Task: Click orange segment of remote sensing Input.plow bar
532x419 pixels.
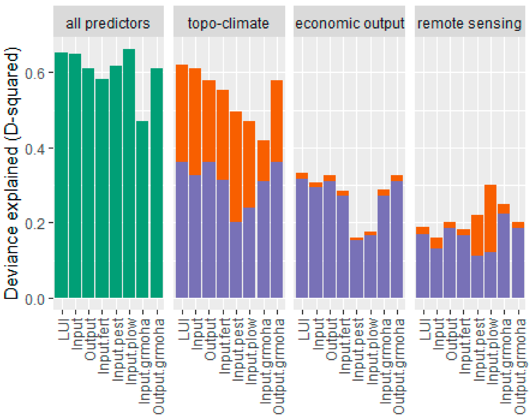Action: [490, 218]
